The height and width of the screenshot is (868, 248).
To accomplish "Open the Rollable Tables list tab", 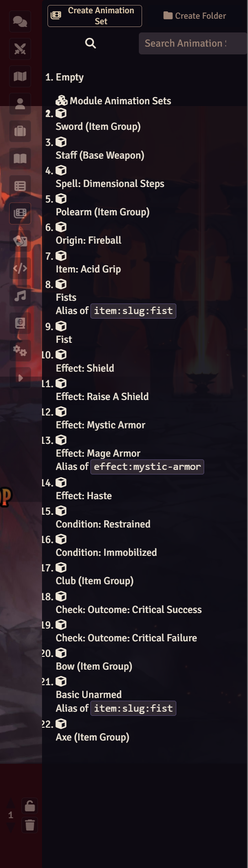I will 20,186.
